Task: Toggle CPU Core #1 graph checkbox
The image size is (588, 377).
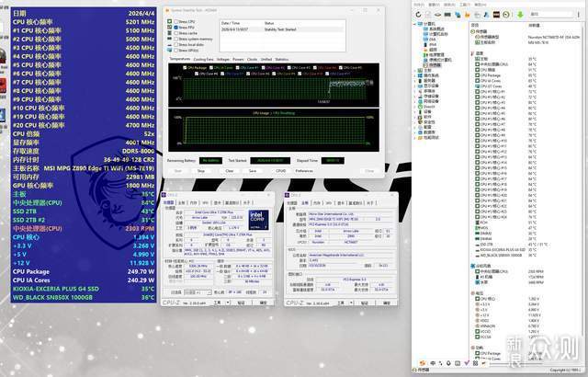Action: pyautogui.click(x=237, y=67)
